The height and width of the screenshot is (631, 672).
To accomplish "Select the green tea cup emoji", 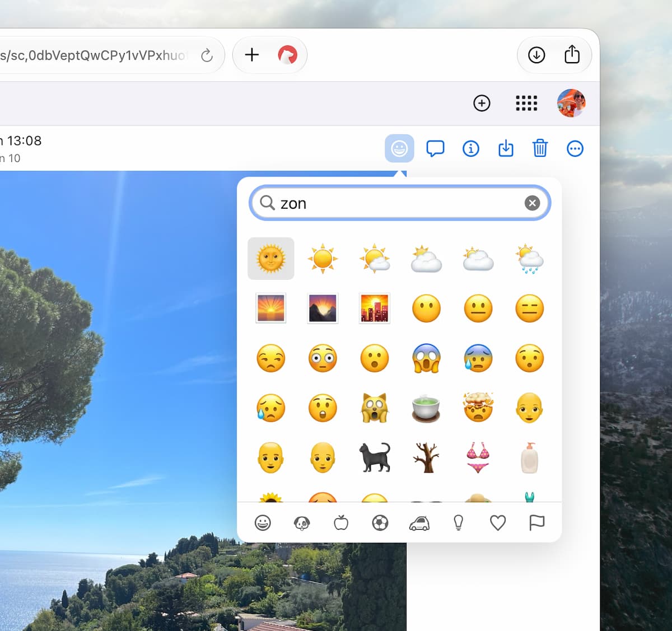I will click(x=426, y=408).
